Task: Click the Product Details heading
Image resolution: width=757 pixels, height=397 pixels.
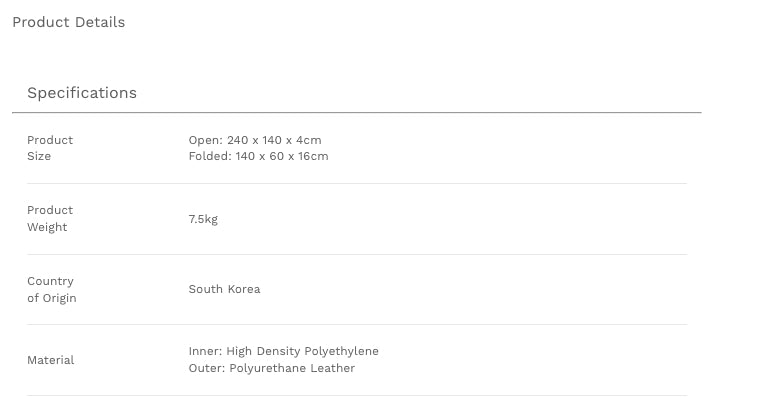Action: tap(69, 22)
